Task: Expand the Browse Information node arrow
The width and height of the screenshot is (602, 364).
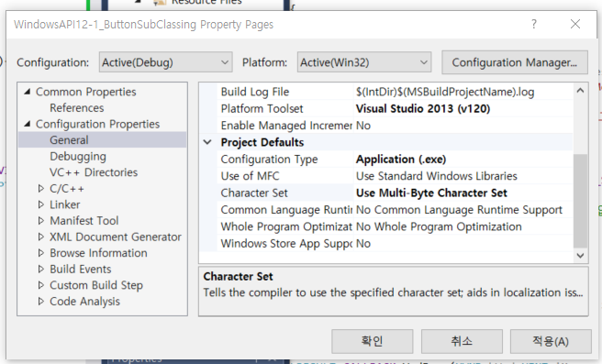Action: click(x=41, y=253)
